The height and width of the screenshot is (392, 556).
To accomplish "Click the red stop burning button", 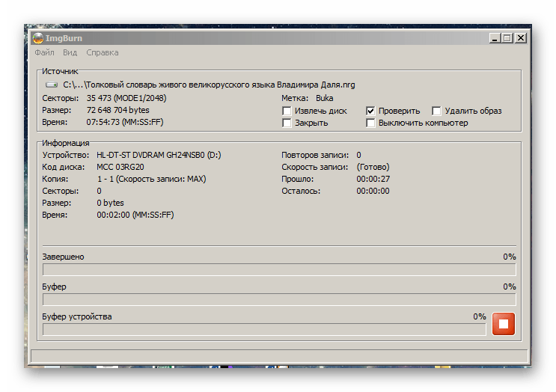I will pyautogui.click(x=503, y=324).
